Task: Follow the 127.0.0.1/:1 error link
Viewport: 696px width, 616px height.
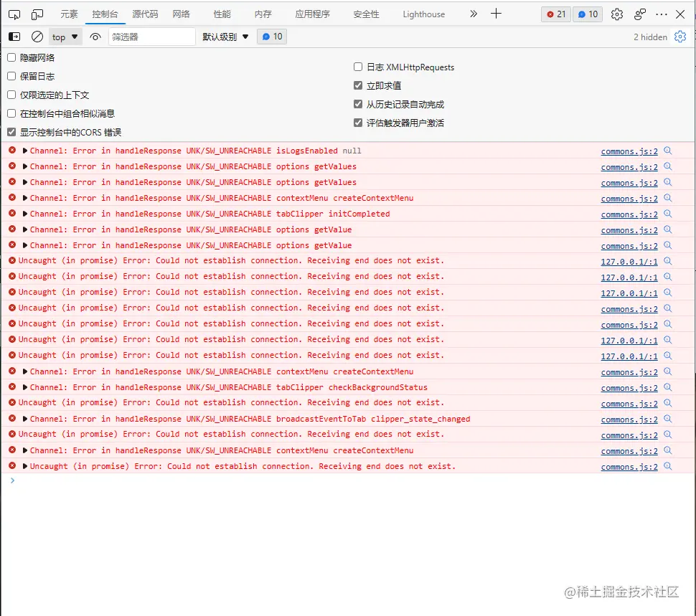Action: [629, 260]
